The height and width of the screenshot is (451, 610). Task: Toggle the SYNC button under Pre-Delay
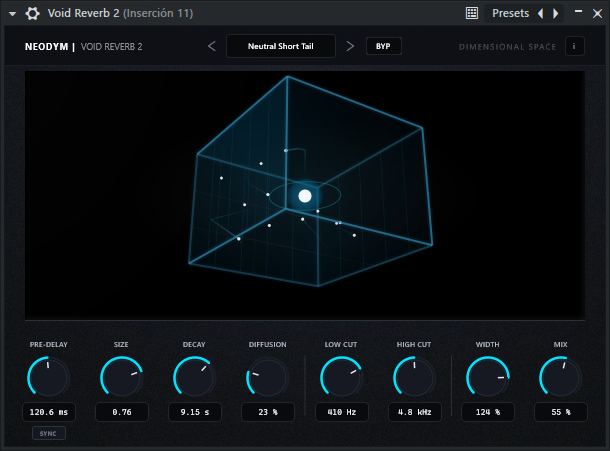pyautogui.click(x=49, y=433)
